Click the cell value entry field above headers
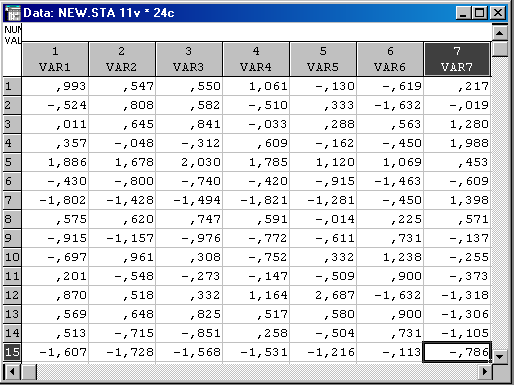This screenshot has height=385, width=514. 256,33
